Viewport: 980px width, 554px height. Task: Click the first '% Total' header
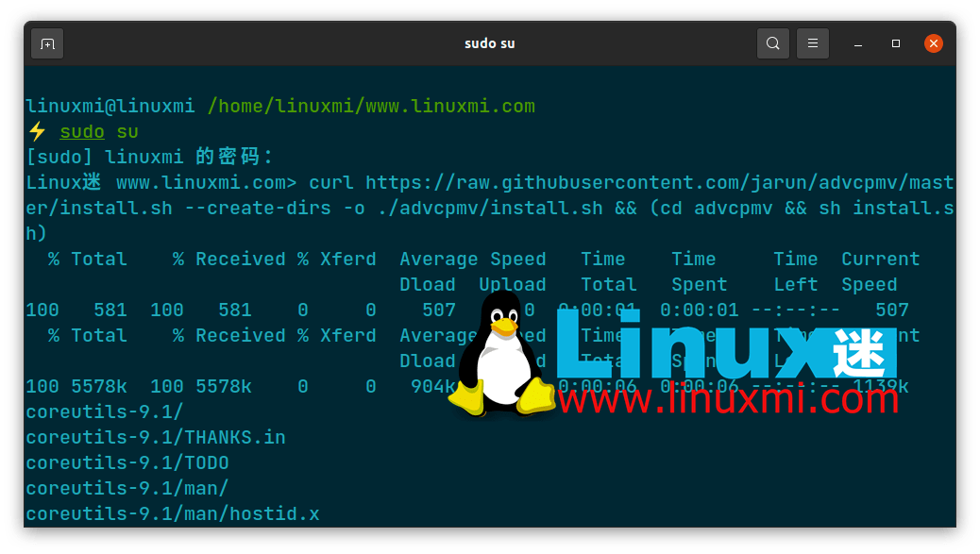point(88,260)
